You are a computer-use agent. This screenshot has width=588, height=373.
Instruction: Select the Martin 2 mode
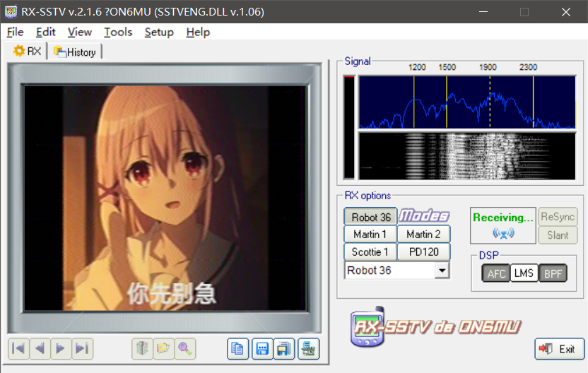pos(423,235)
